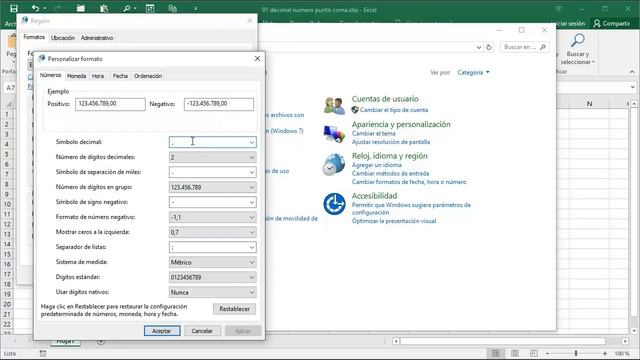
Task: Open the Símbolo decimal dropdown
Action: 252,142
